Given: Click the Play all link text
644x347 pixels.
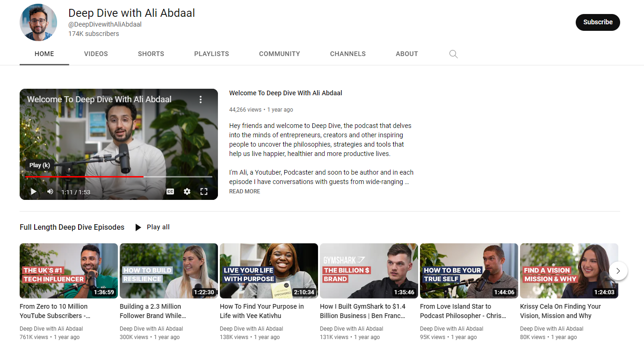Looking at the screenshot, I should [158, 227].
